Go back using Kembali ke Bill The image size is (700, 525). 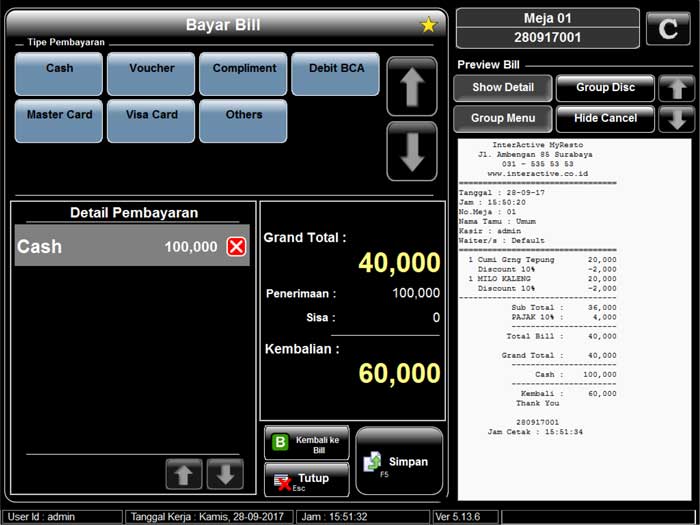(307, 443)
